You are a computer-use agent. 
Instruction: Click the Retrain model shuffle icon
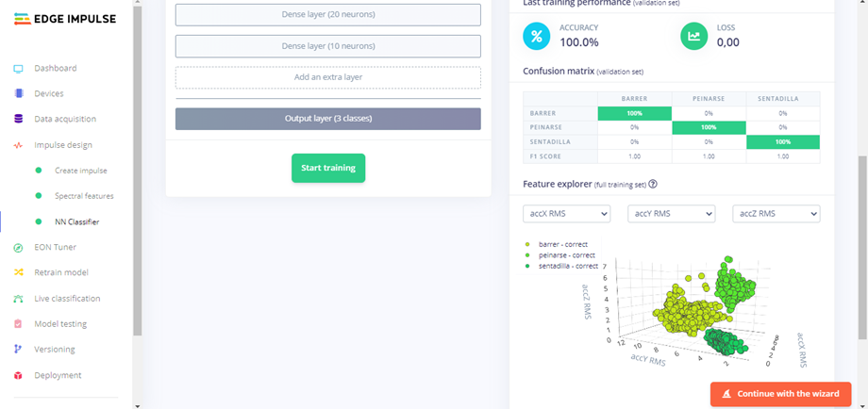click(x=18, y=272)
